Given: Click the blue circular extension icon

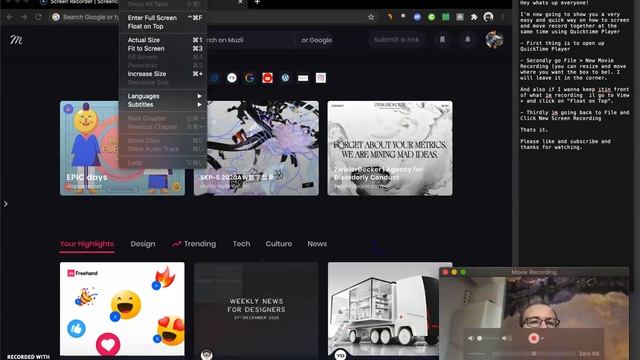Looking at the screenshot, I should (x=417, y=17).
